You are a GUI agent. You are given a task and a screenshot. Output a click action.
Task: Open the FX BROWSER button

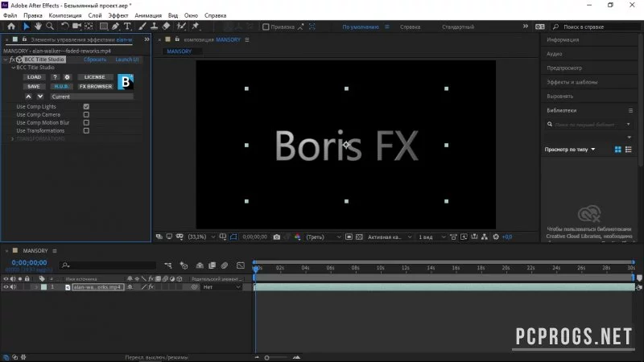[x=95, y=87]
